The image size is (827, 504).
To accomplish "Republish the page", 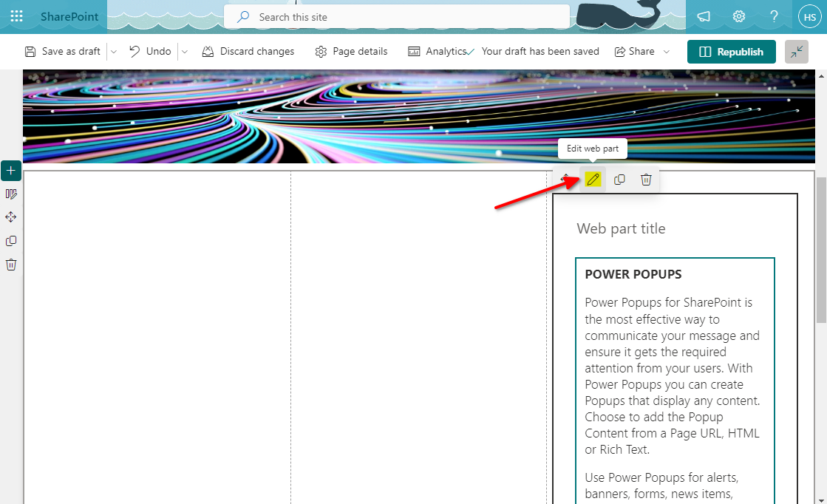I will [731, 52].
